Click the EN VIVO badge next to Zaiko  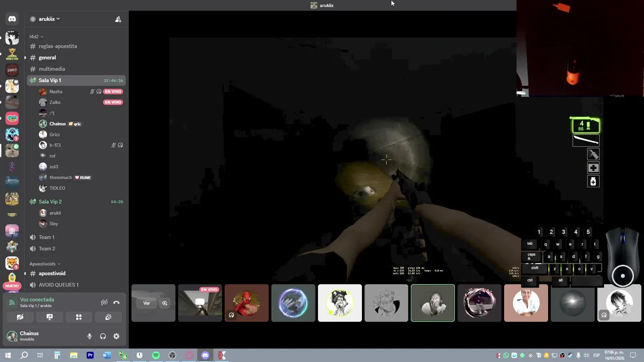[x=113, y=102]
